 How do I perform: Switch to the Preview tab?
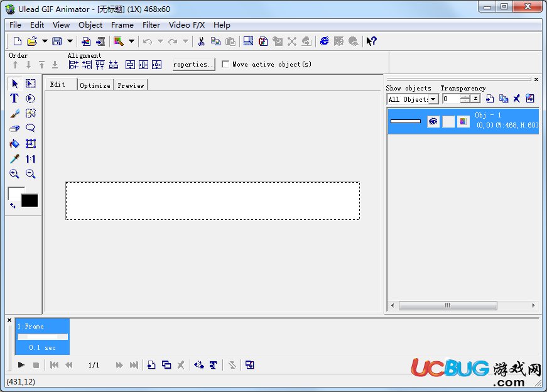[131, 85]
